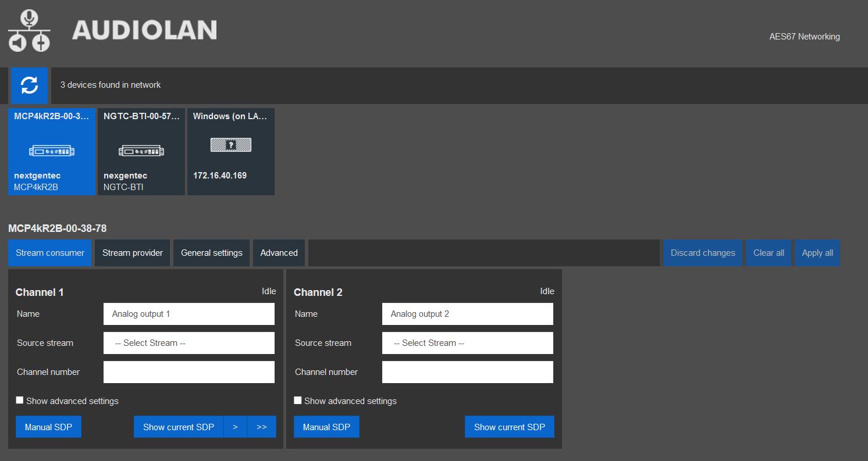Viewport: 868px width, 461px height.
Task: Click the refresh devices icon button
Action: [30, 85]
